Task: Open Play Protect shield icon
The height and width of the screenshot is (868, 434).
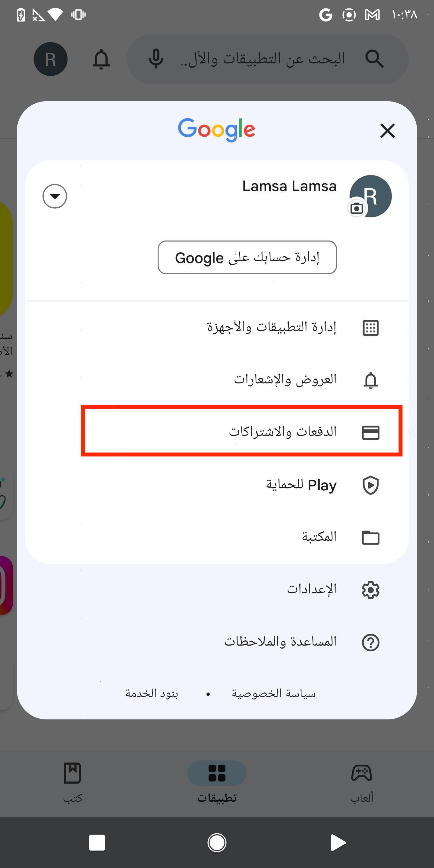Action: tap(370, 485)
